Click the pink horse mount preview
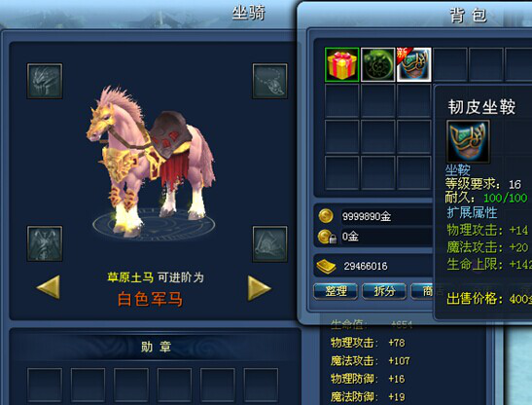 (x=151, y=162)
